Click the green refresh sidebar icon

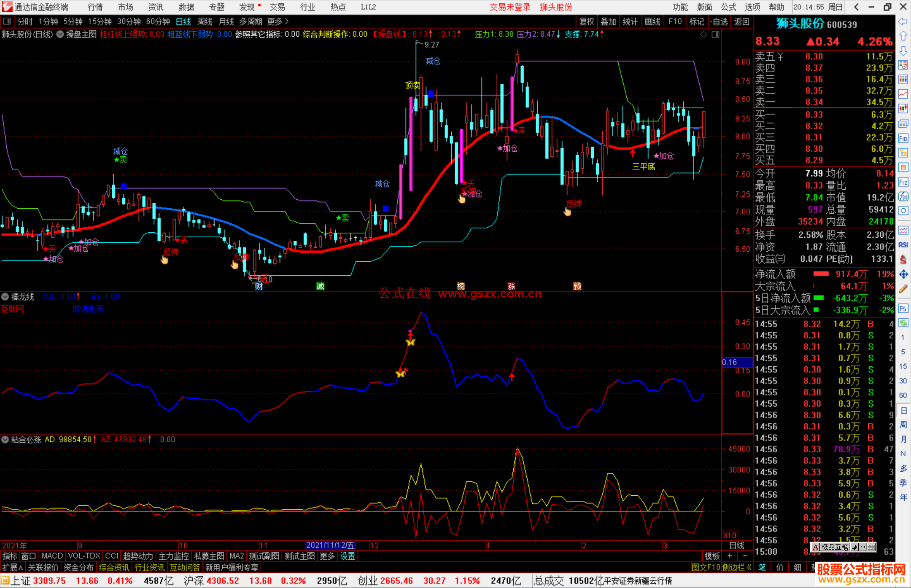pyautogui.click(x=903, y=323)
